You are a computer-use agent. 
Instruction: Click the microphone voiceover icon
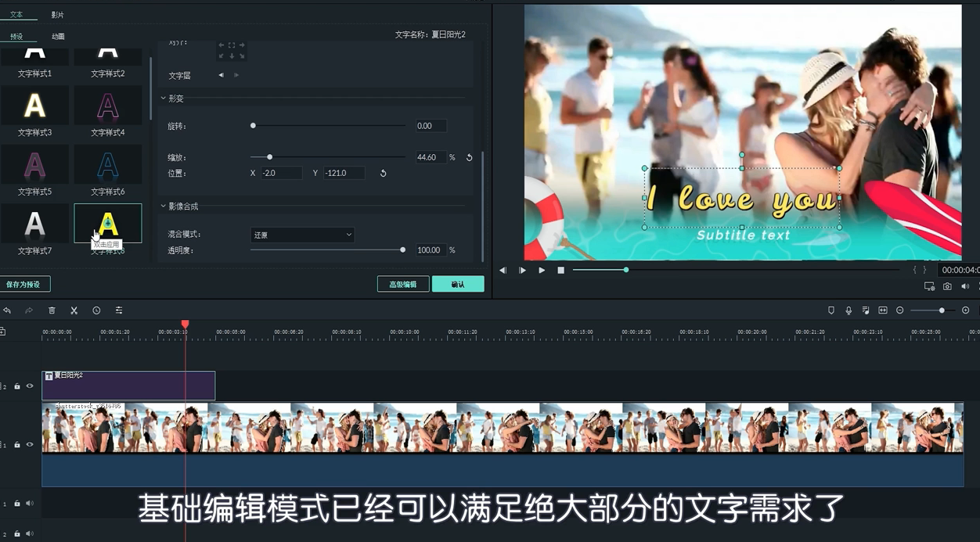848,310
